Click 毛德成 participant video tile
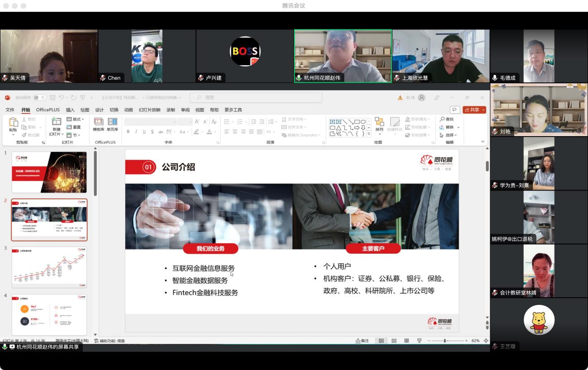The height and width of the screenshot is (370, 588). (x=539, y=56)
